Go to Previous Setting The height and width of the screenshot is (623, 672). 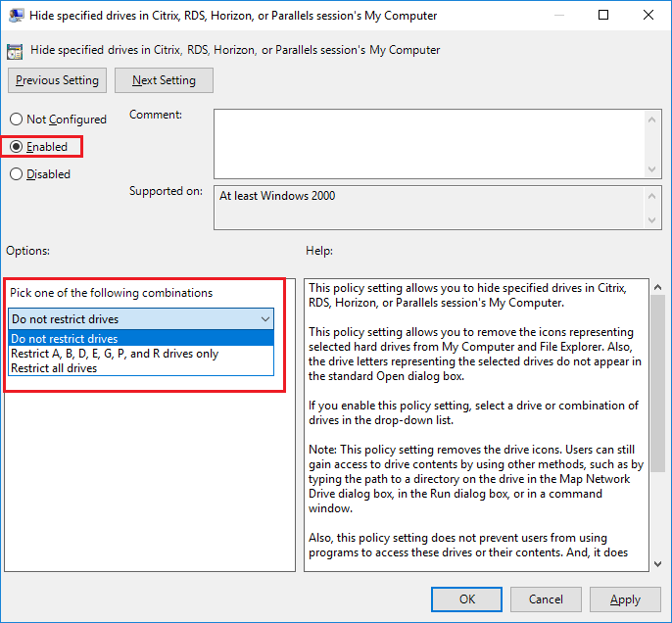point(57,80)
